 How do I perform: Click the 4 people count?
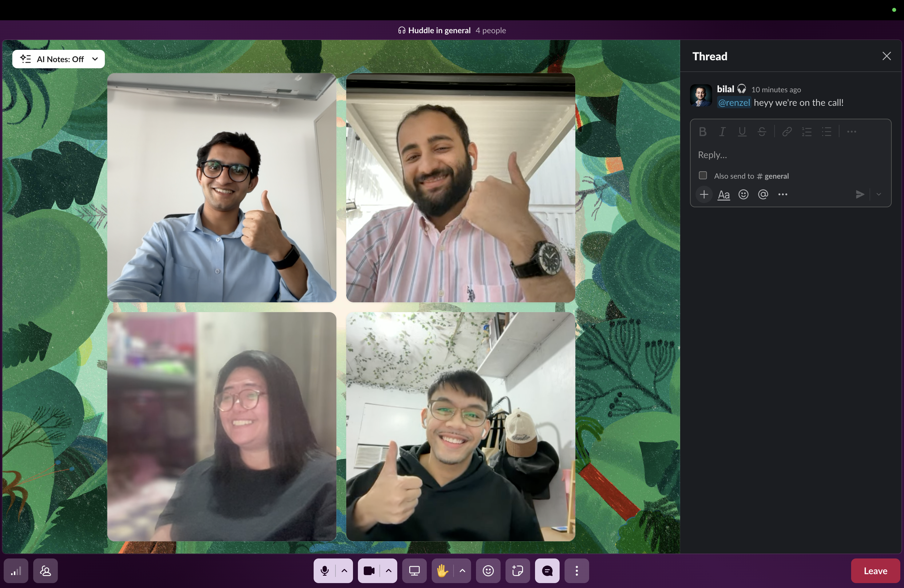coord(491,30)
